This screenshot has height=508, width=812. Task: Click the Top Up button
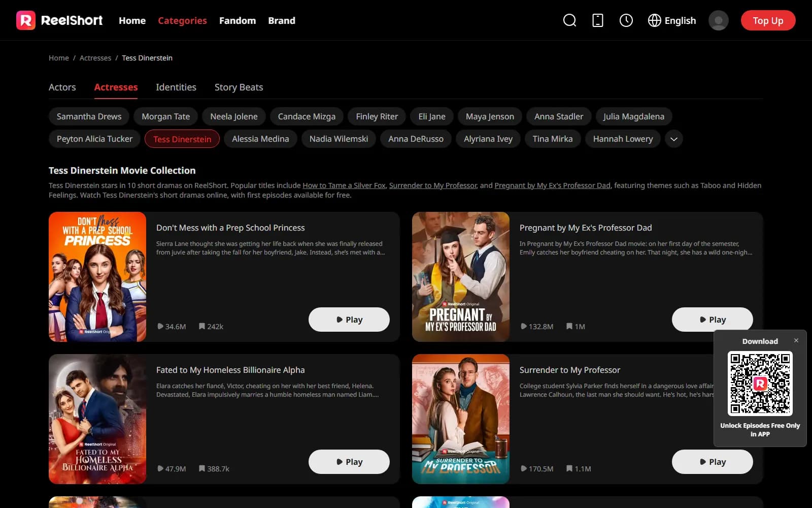click(x=768, y=20)
